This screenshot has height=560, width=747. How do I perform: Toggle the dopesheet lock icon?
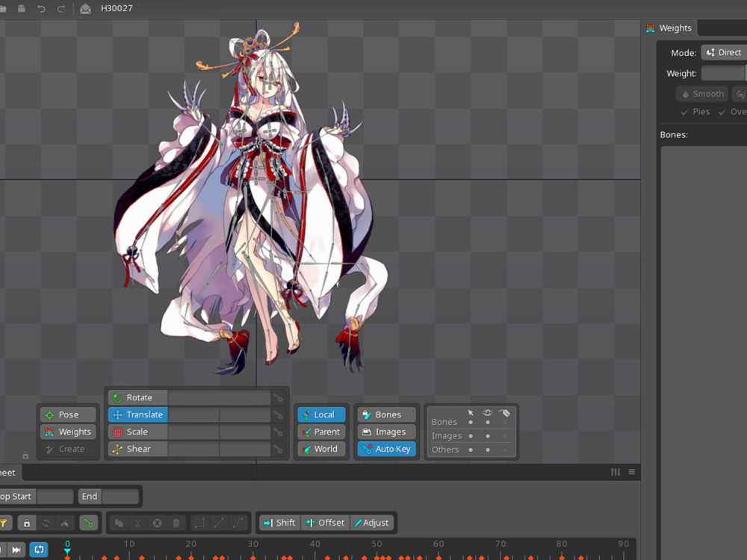coord(27,523)
